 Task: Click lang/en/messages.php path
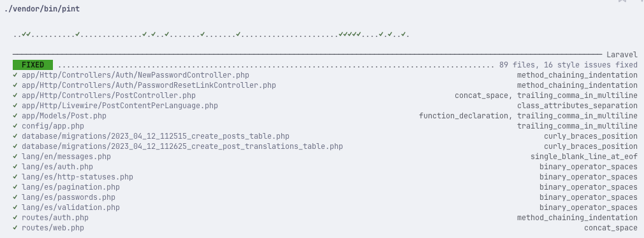pos(66,157)
